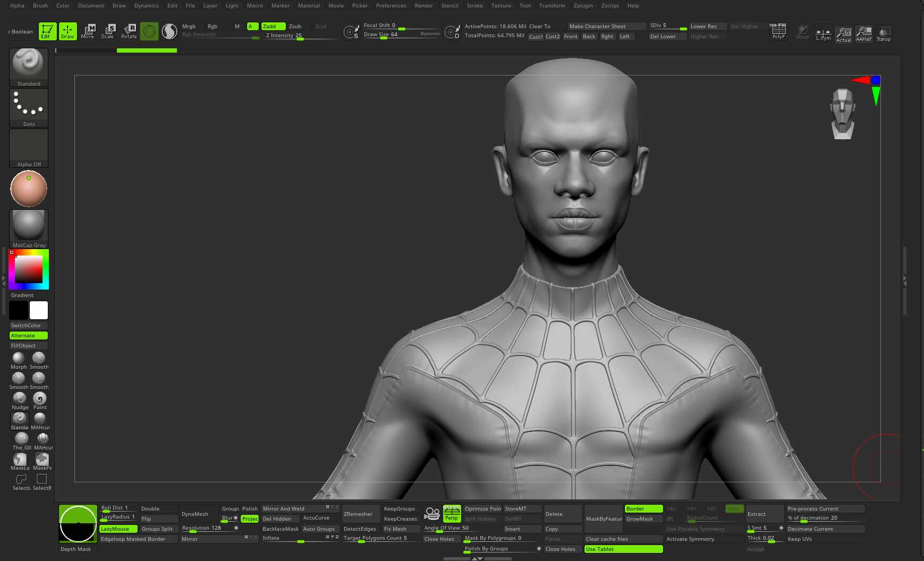Select the Nudge brush icon
Image resolution: width=924 pixels, height=561 pixels.
(x=20, y=401)
